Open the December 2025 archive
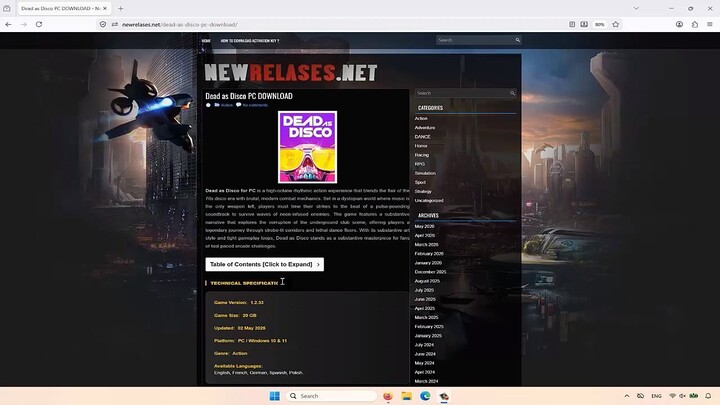This screenshot has height=405, width=720. [x=430, y=272]
